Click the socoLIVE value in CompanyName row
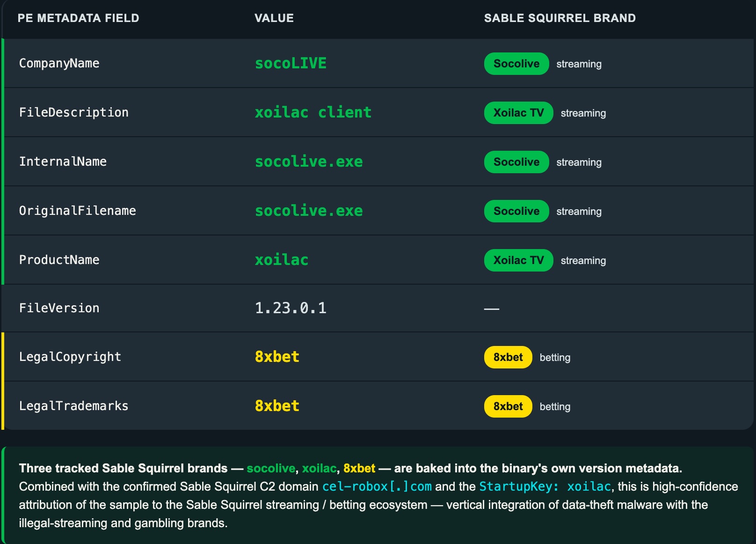Image resolution: width=756 pixels, height=544 pixels. point(291,63)
